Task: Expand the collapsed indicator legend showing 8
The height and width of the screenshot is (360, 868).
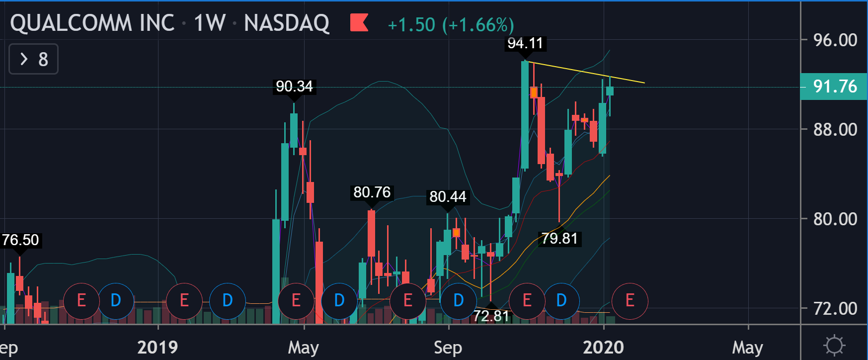Action: (x=33, y=59)
